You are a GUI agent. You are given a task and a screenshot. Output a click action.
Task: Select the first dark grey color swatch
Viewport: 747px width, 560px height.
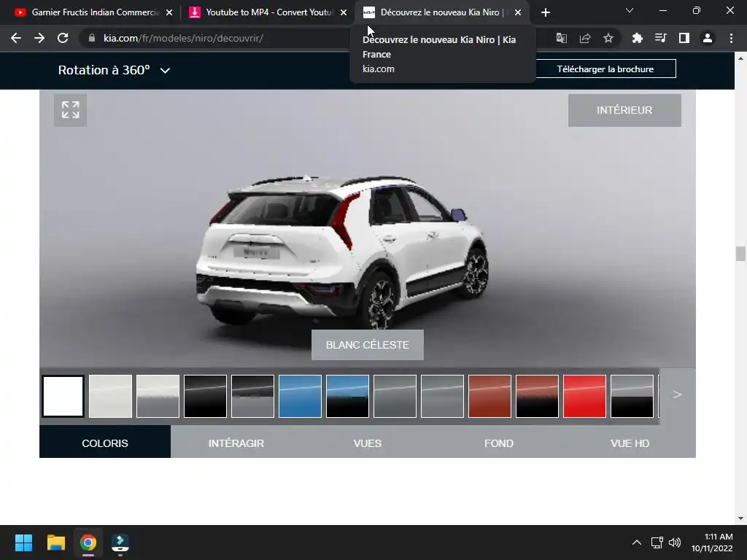(x=395, y=396)
